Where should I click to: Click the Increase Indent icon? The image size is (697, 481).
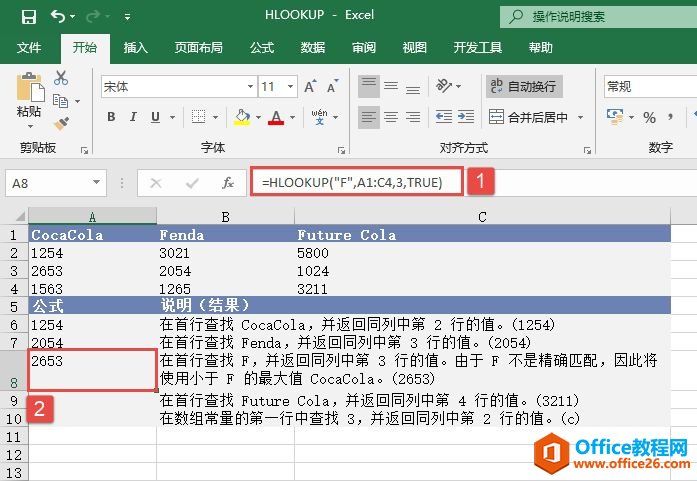point(465,117)
